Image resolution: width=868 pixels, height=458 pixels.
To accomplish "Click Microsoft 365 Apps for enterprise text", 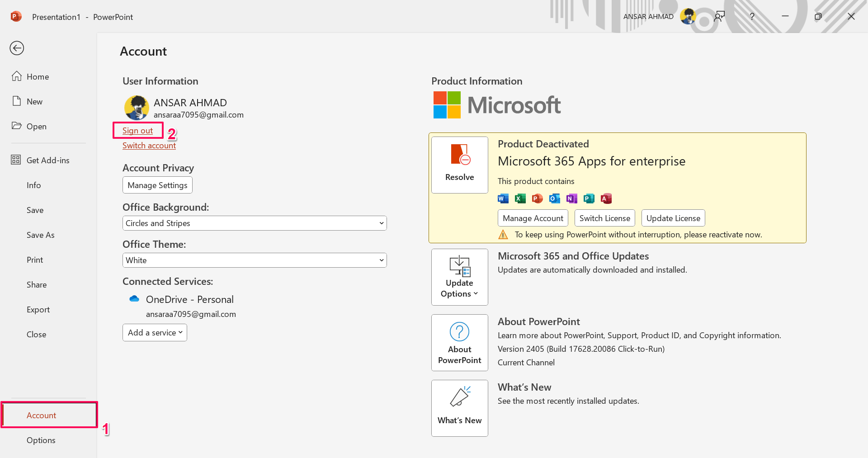I will (592, 161).
